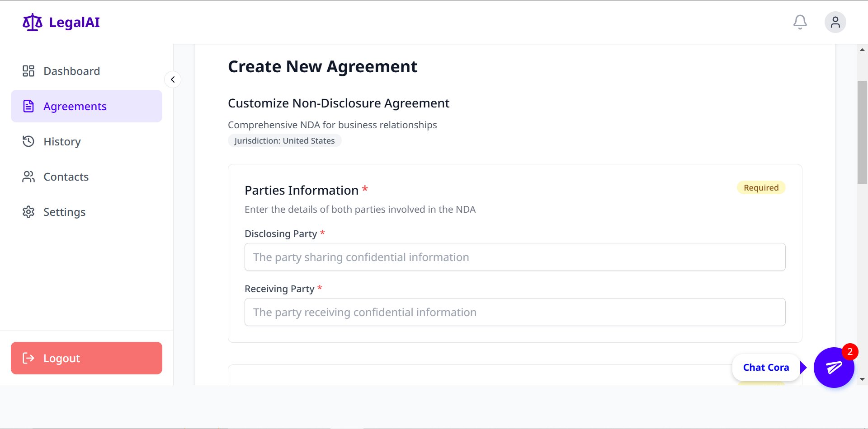
Task: Open the user profile avatar
Action: [835, 22]
